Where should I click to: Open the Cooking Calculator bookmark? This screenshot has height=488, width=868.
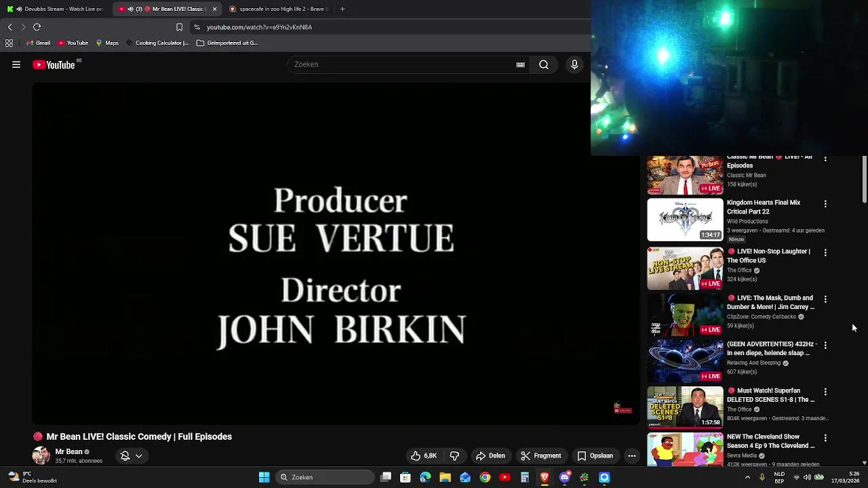(157, 43)
